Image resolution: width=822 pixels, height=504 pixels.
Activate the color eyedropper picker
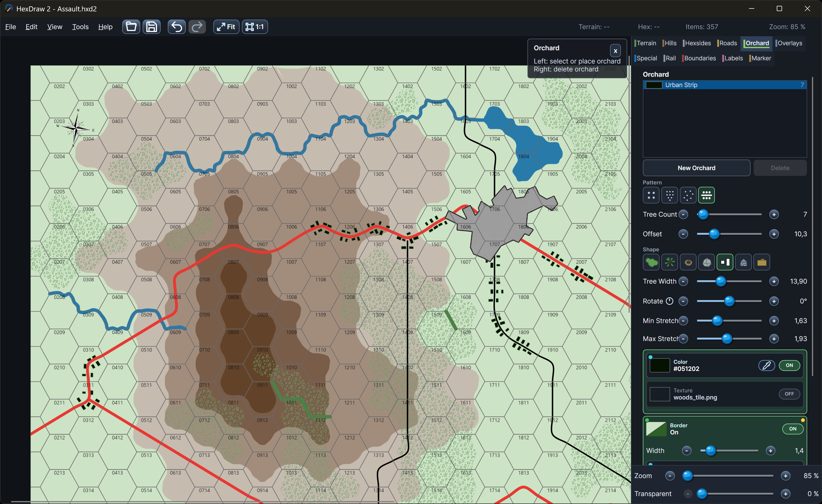coord(767,365)
